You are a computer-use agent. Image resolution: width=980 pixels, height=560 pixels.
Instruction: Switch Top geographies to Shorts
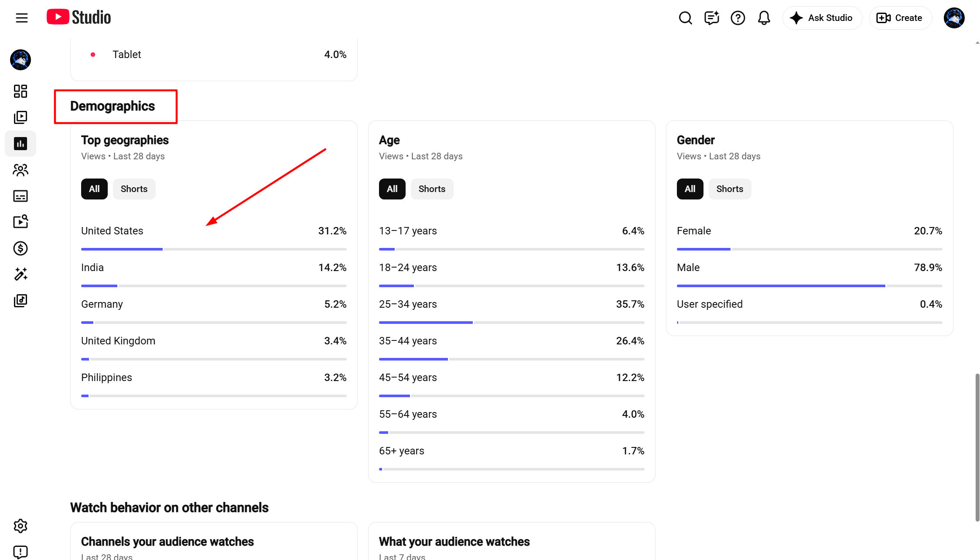pyautogui.click(x=134, y=189)
